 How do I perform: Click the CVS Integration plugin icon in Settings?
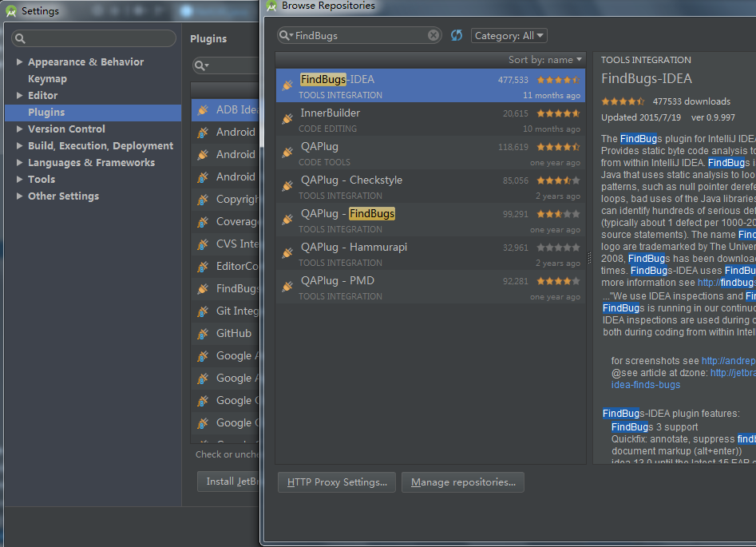pyautogui.click(x=203, y=244)
